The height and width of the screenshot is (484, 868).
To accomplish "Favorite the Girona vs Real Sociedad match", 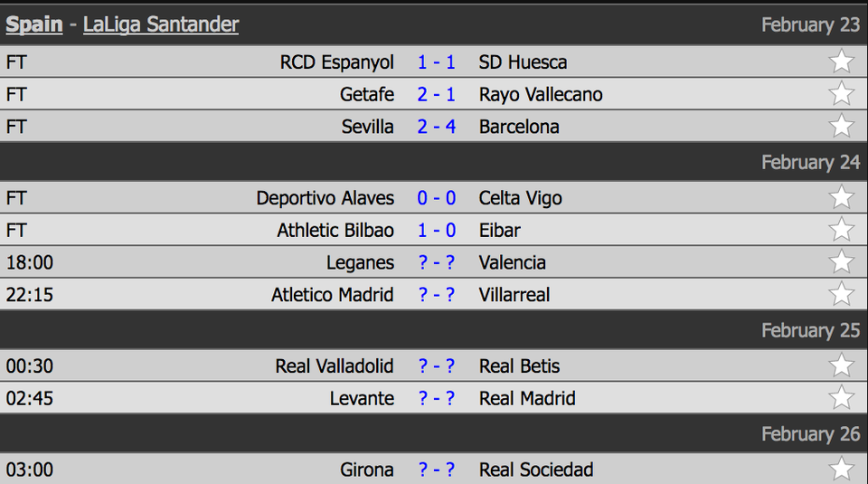I will tap(841, 469).
